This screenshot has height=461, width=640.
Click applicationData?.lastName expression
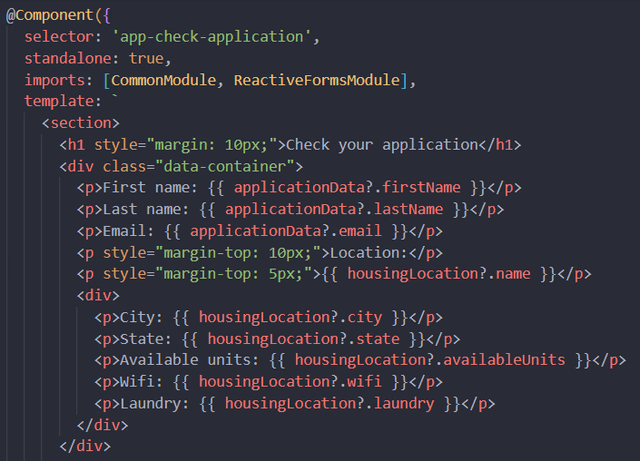click(334, 209)
